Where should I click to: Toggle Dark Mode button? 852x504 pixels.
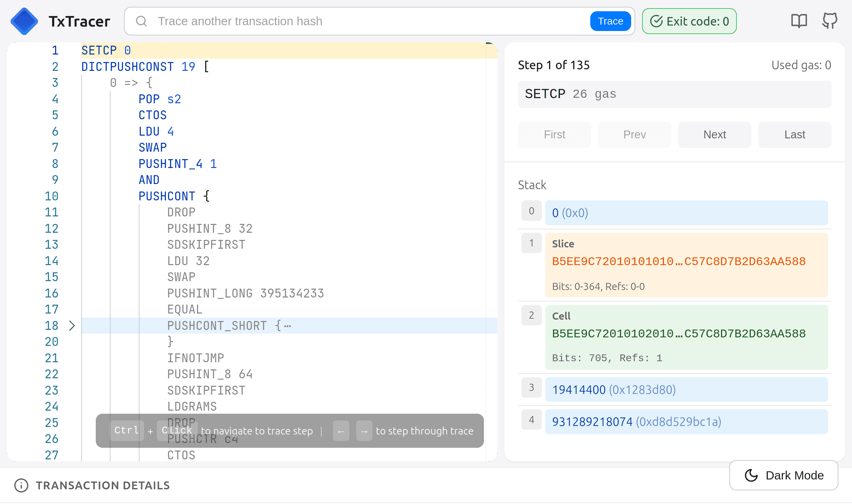[x=783, y=475]
